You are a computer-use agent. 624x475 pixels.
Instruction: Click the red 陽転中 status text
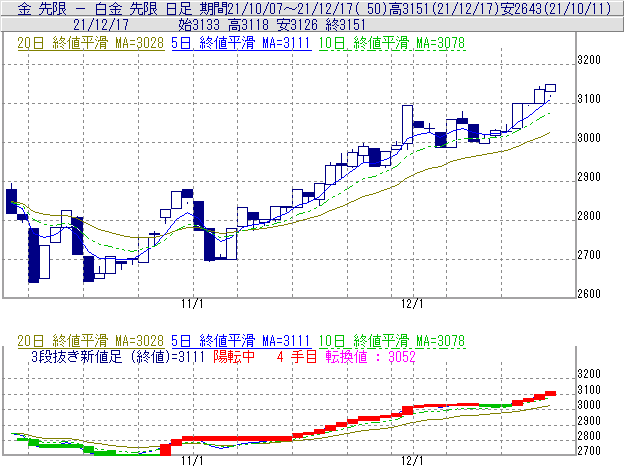(234, 356)
